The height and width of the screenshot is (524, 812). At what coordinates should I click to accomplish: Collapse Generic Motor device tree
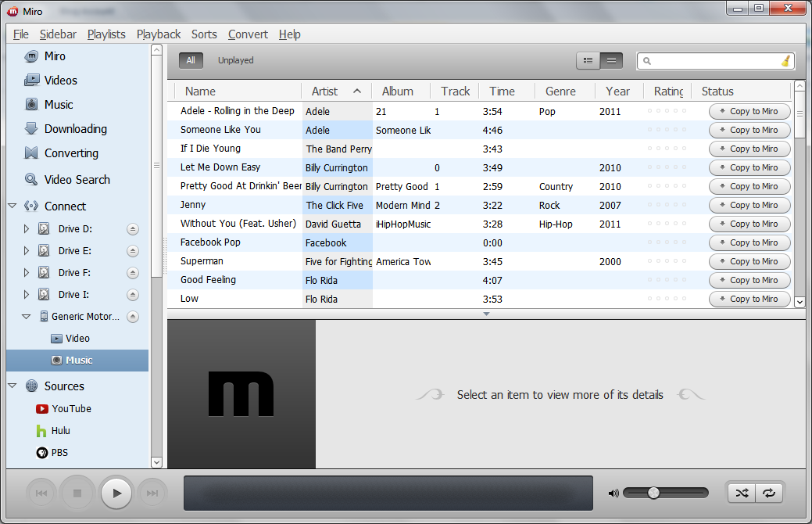[x=26, y=316]
